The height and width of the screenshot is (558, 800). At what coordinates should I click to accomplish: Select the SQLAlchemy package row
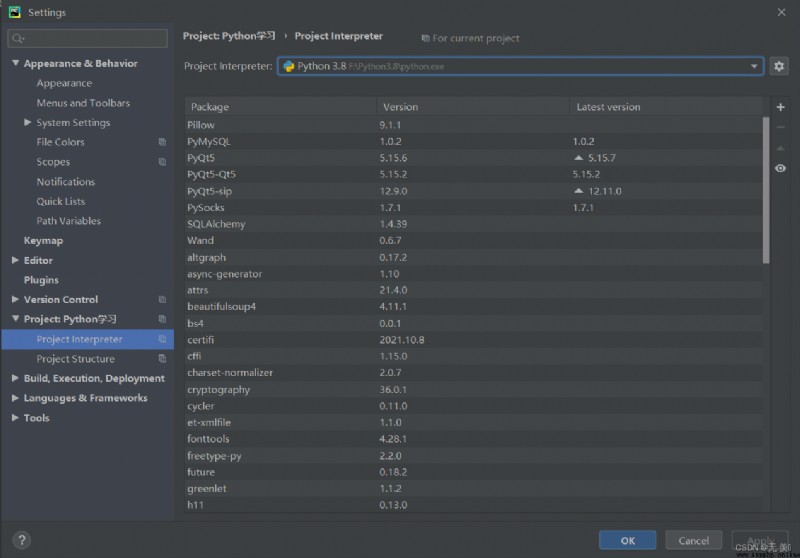click(x=473, y=224)
